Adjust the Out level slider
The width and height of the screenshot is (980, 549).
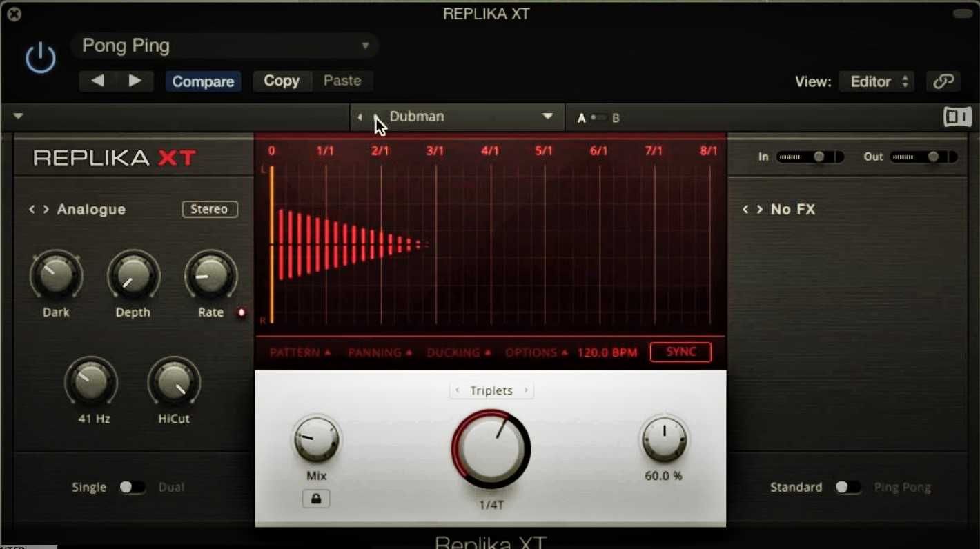(x=924, y=157)
